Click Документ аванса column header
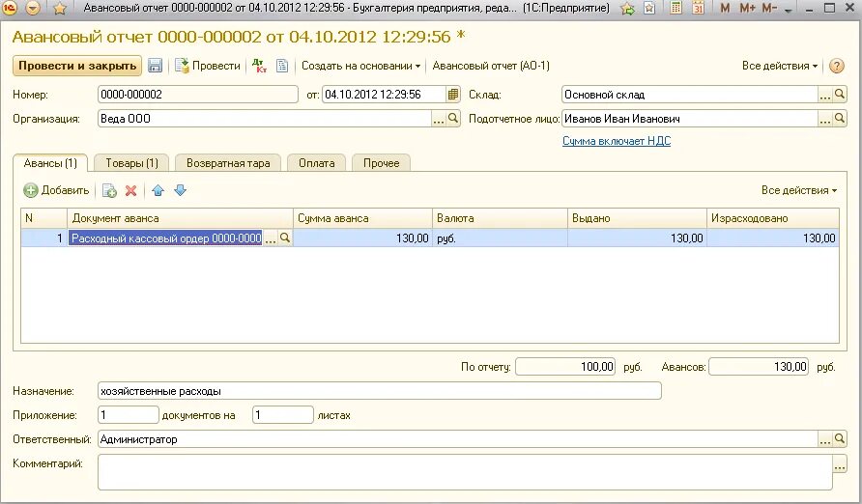The width and height of the screenshot is (862, 504). pos(181,218)
